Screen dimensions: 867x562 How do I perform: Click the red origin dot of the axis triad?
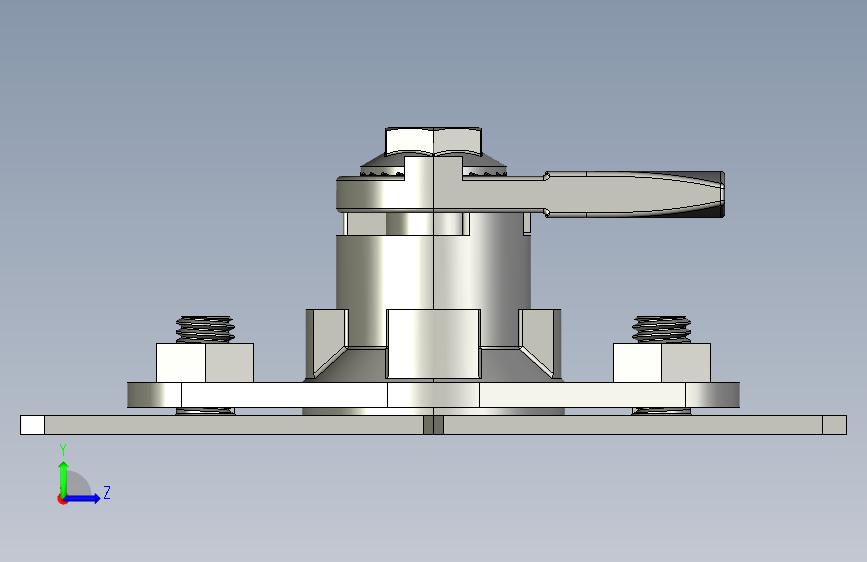(62, 499)
